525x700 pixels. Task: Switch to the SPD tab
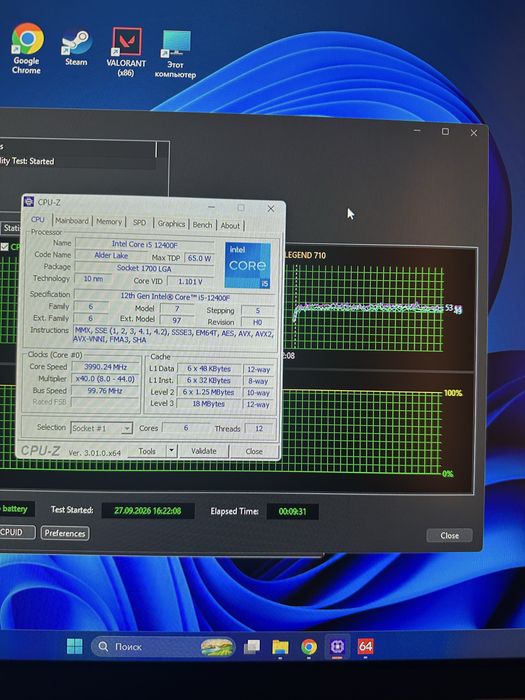click(139, 222)
